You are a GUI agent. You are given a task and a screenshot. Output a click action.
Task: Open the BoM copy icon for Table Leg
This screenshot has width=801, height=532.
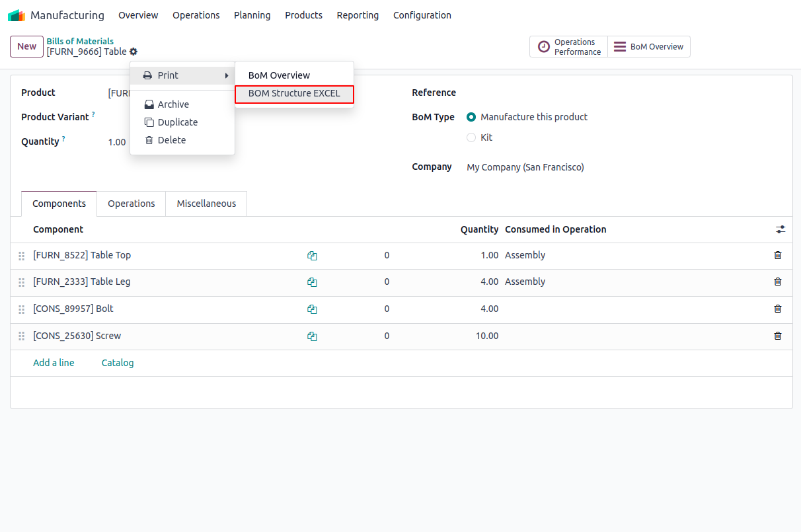[312, 282]
